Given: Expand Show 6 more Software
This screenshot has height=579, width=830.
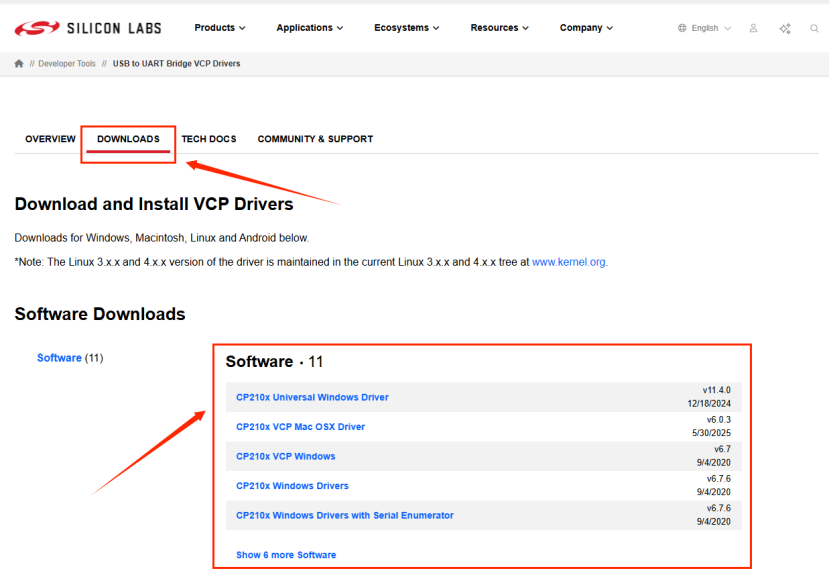Looking at the screenshot, I should coord(286,555).
